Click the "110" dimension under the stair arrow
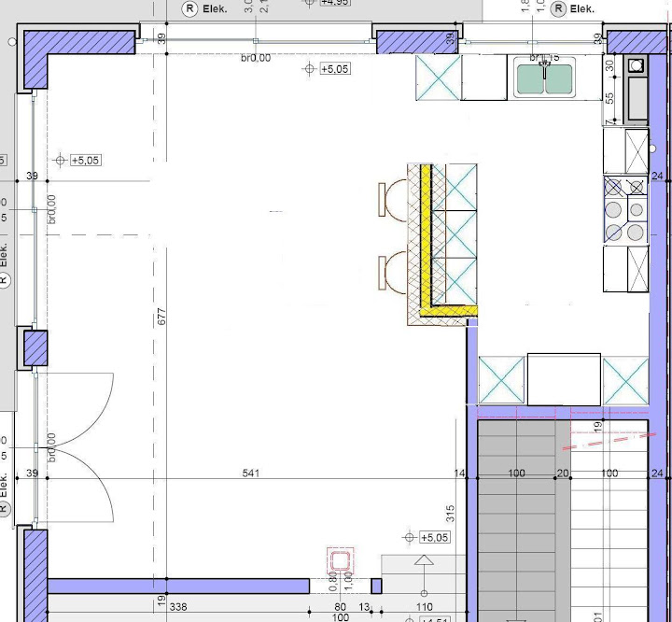This screenshot has height=622, width=672. coord(424,606)
